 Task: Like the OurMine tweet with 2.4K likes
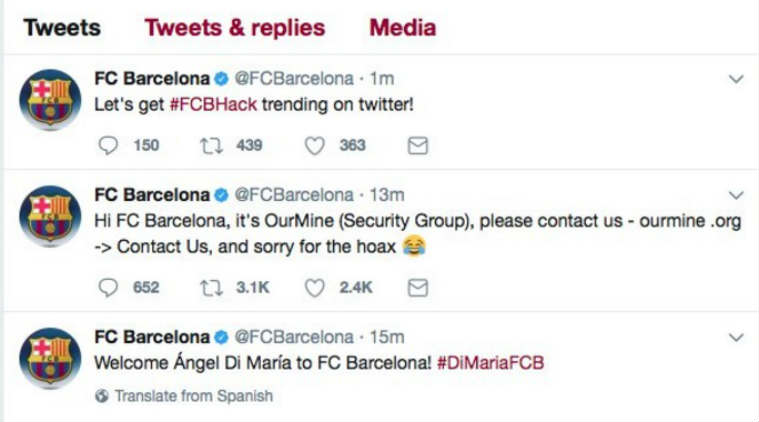tap(314, 288)
